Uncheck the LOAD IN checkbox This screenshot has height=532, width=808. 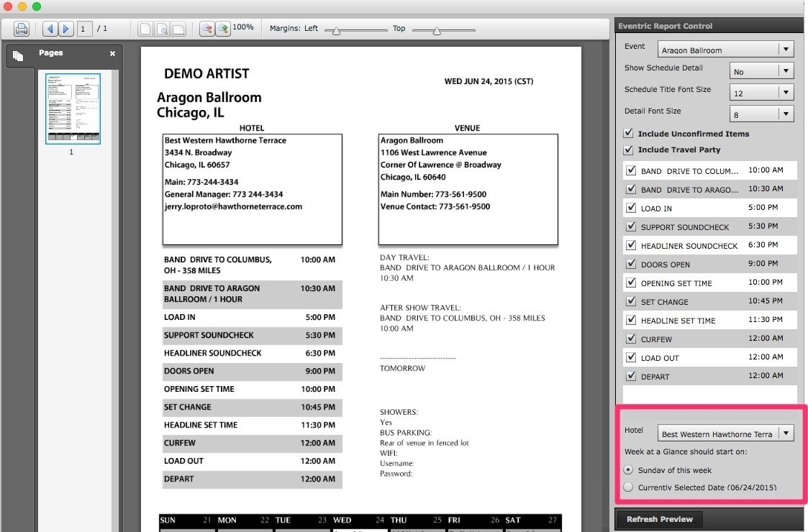pyautogui.click(x=631, y=208)
